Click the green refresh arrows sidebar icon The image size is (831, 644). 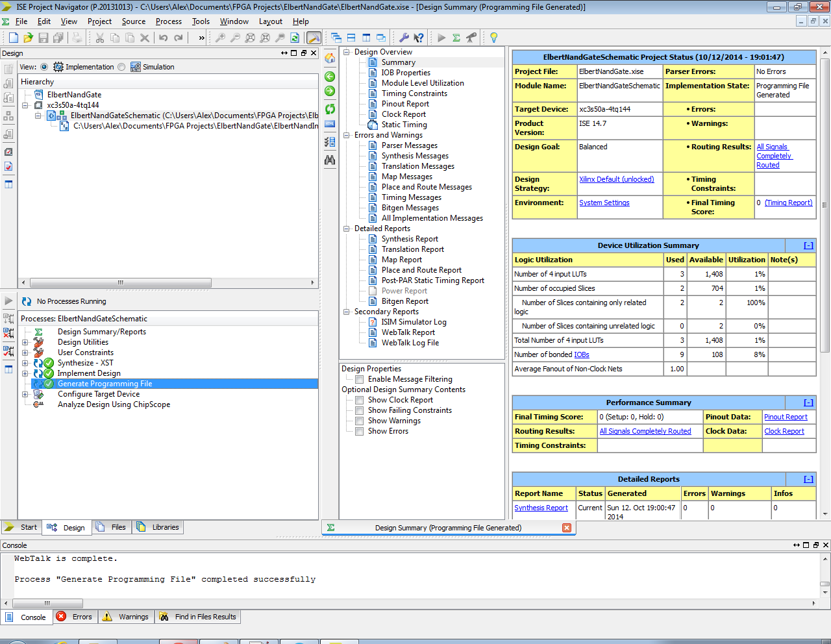pyautogui.click(x=330, y=108)
